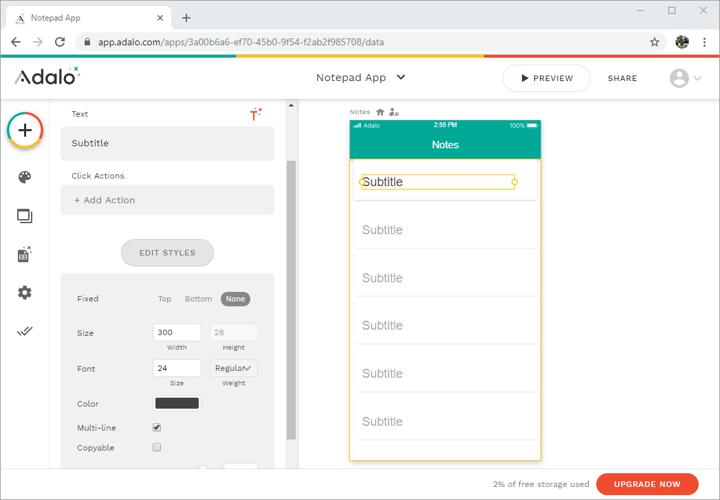Click the Size Width field
The image size is (720, 500).
coord(177,332)
